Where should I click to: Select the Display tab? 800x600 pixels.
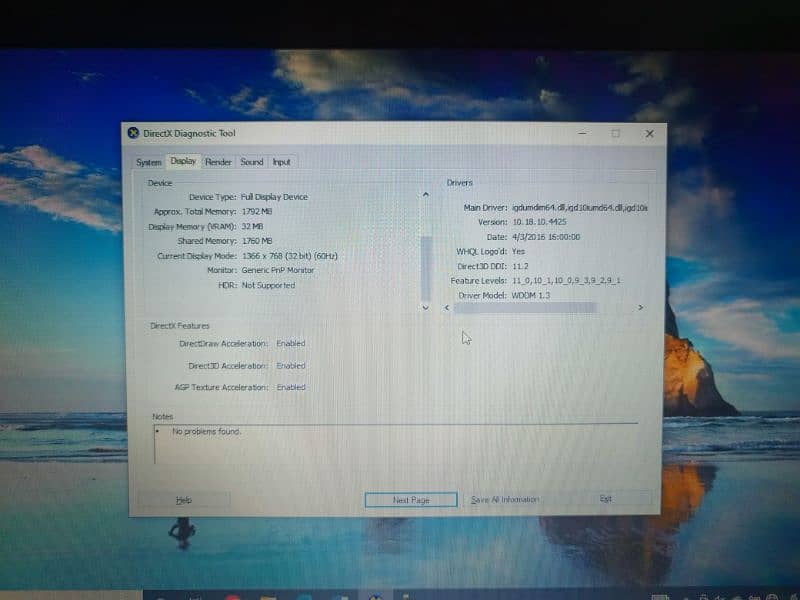pyautogui.click(x=183, y=161)
